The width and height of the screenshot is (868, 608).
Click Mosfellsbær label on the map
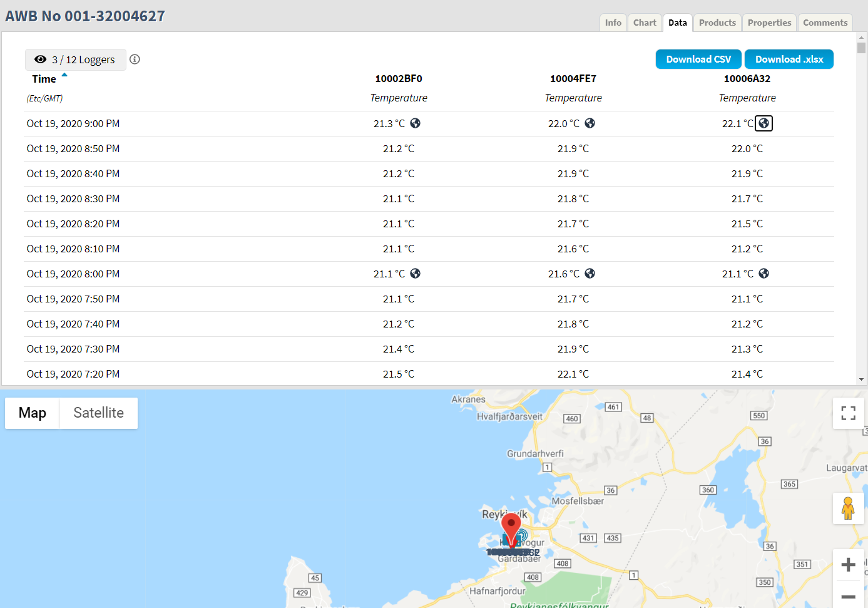[578, 501]
